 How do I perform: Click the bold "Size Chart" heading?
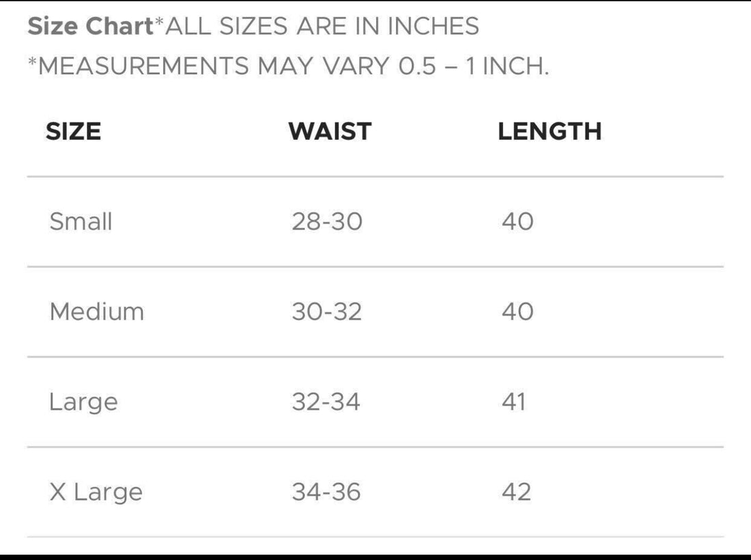click(x=91, y=27)
